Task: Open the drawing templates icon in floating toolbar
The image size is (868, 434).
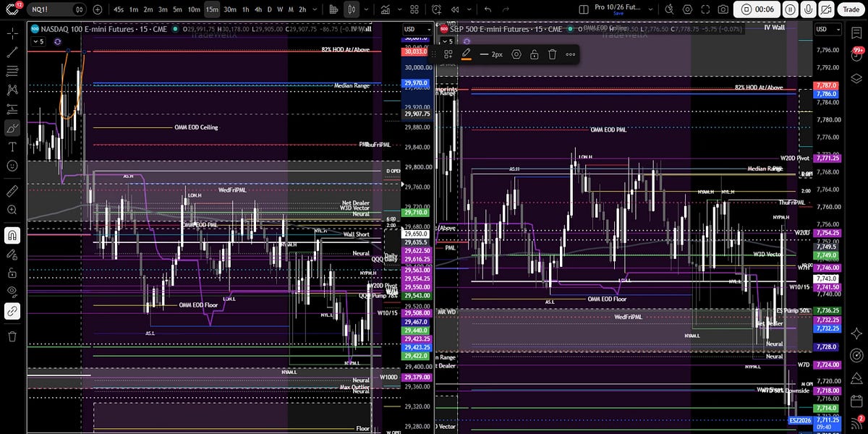Action: pyautogui.click(x=448, y=54)
